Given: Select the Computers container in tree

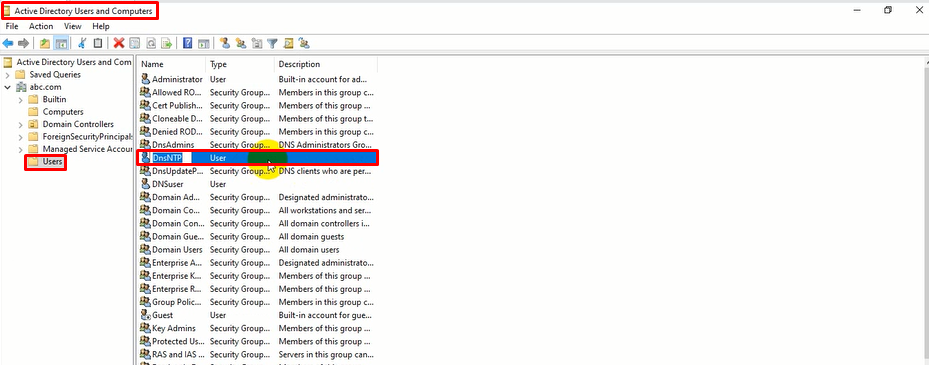Looking at the screenshot, I should point(63,112).
